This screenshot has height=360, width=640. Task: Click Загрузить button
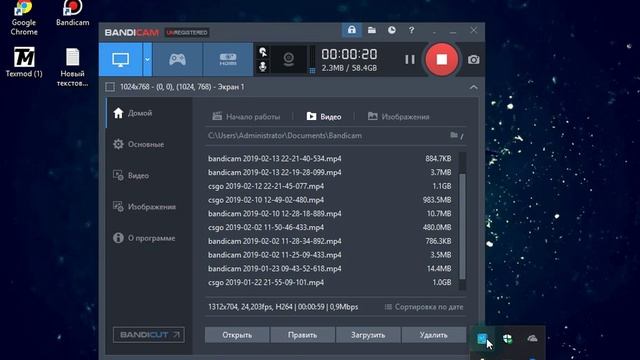[368, 335]
